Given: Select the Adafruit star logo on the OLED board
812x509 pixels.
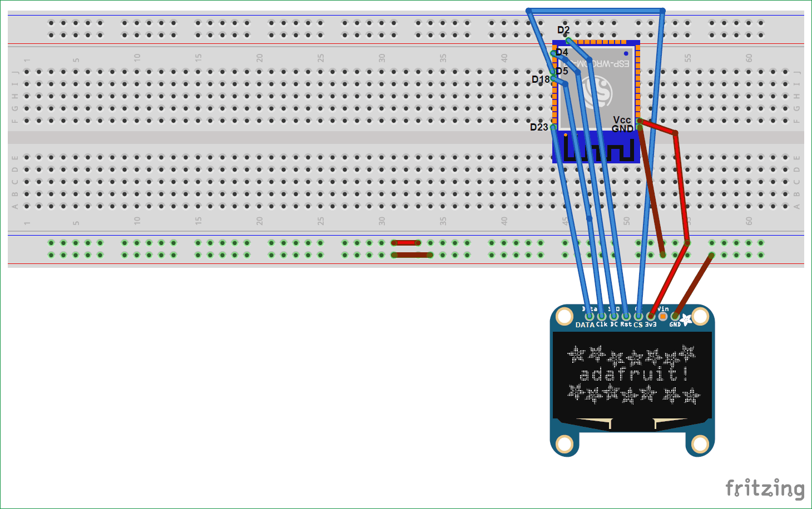Looking at the screenshot, I should 686,320.
